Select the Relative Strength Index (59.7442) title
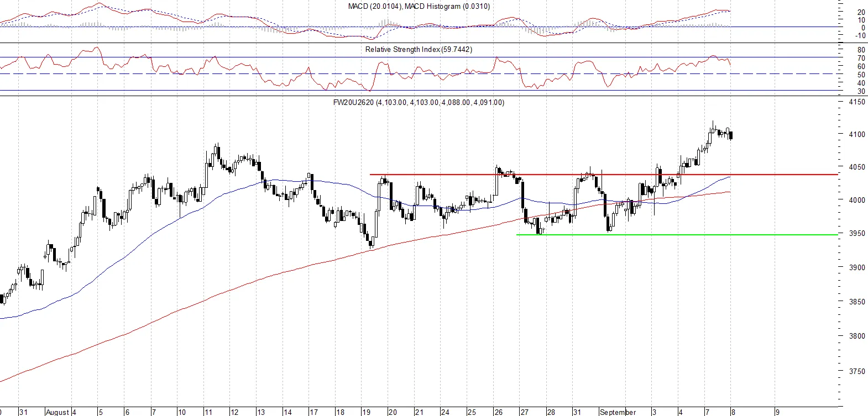Viewport: 868px width, 416px height. [x=419, y=49]
